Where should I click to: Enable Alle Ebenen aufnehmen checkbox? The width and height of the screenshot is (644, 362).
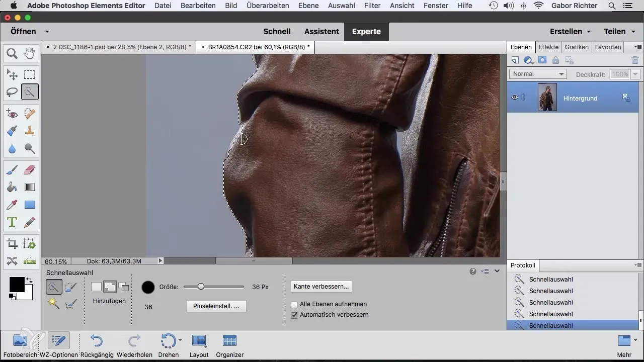[294, 304]
